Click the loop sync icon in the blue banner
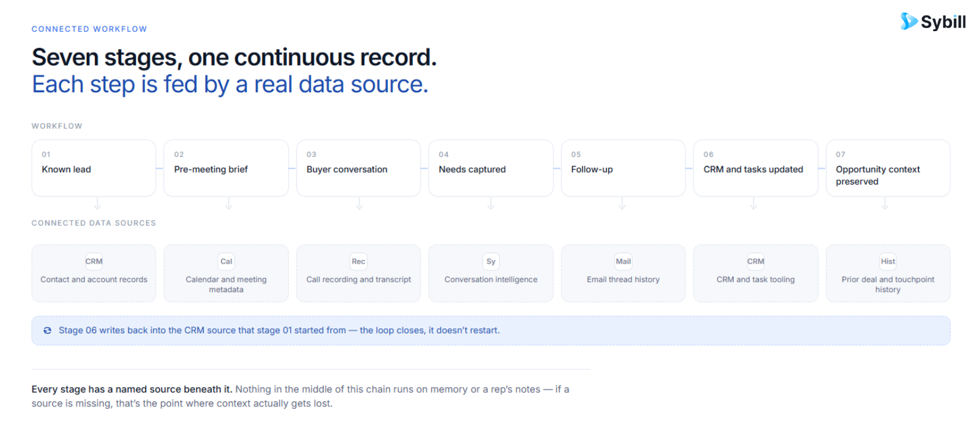The image size is (980, 435). point(47,330)
